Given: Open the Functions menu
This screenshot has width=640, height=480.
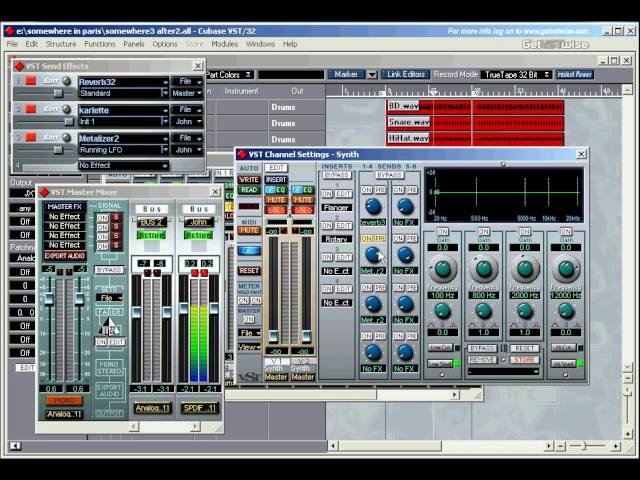Looking at the screenshot, I should [x=100, y=44].
